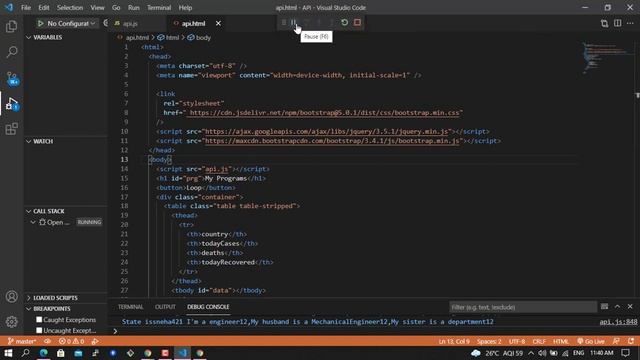Open changes compare icon in editor toolbar
This screenshot has height=360, width=640.
(604, 23)
